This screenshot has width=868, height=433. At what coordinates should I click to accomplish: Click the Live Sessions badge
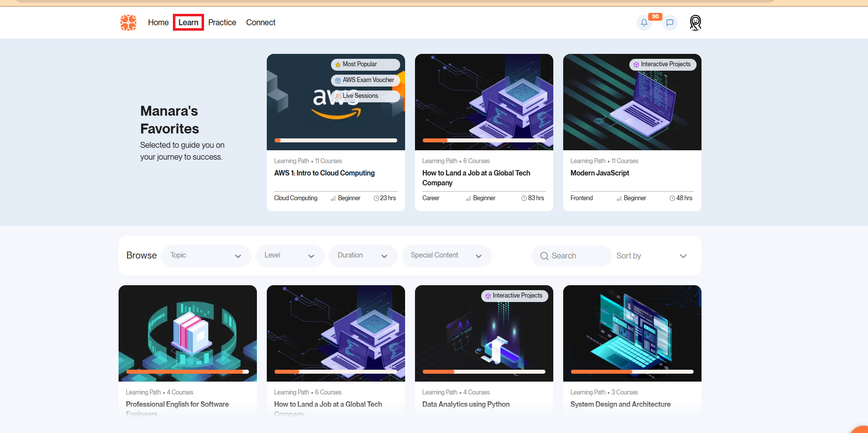click(x=366, y=96)
